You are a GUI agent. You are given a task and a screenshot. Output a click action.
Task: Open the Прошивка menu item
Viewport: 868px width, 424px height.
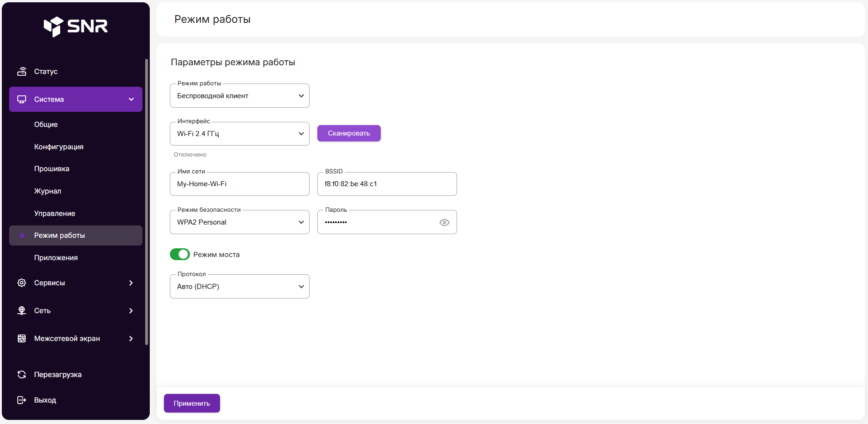(x=52, y=169)
